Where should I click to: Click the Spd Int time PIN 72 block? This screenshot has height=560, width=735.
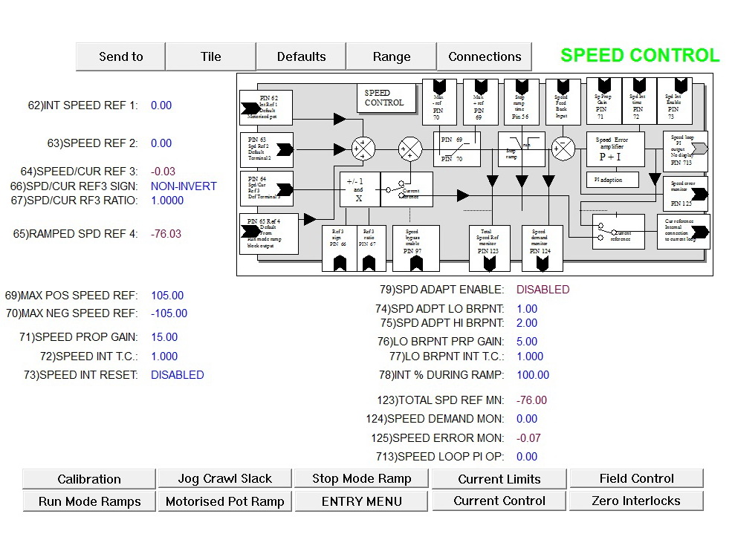pyautogui.click(x=639, y=101)
